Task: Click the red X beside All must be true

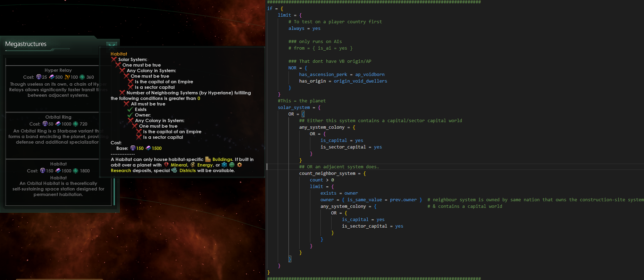Action: tap(126, 104)
